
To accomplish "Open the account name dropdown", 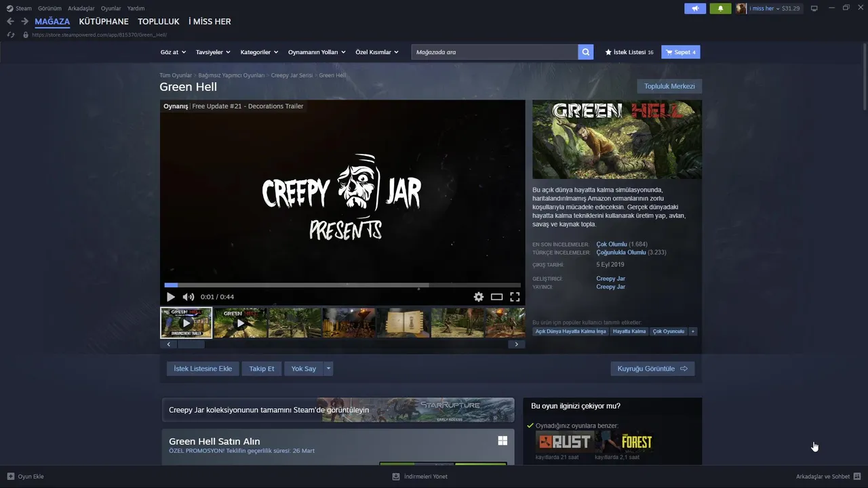I will (765, 8).
